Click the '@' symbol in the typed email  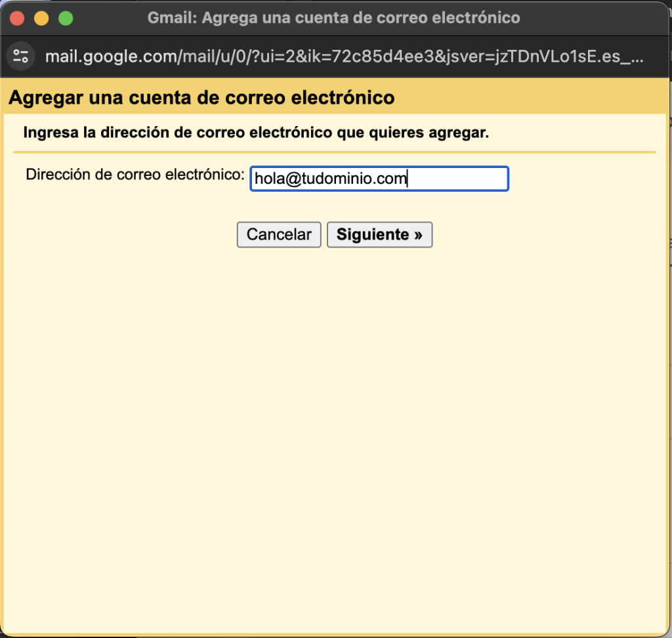click(292, 179)
